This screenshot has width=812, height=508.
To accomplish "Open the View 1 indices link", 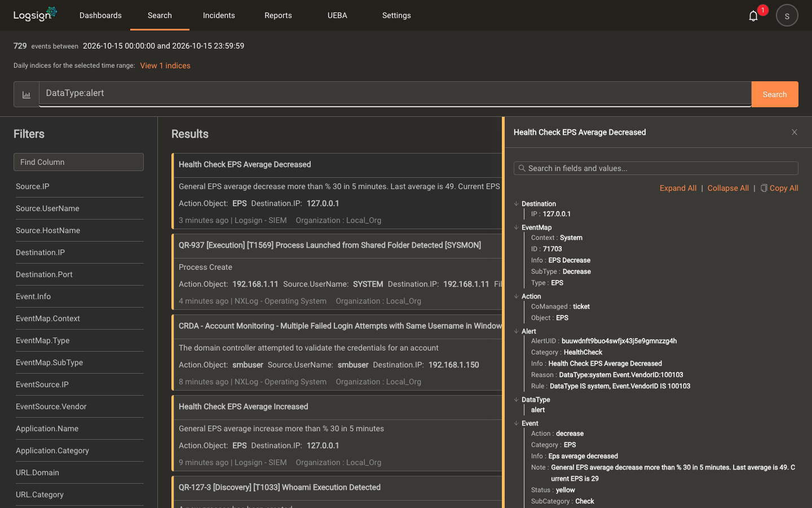I will 165,65.
